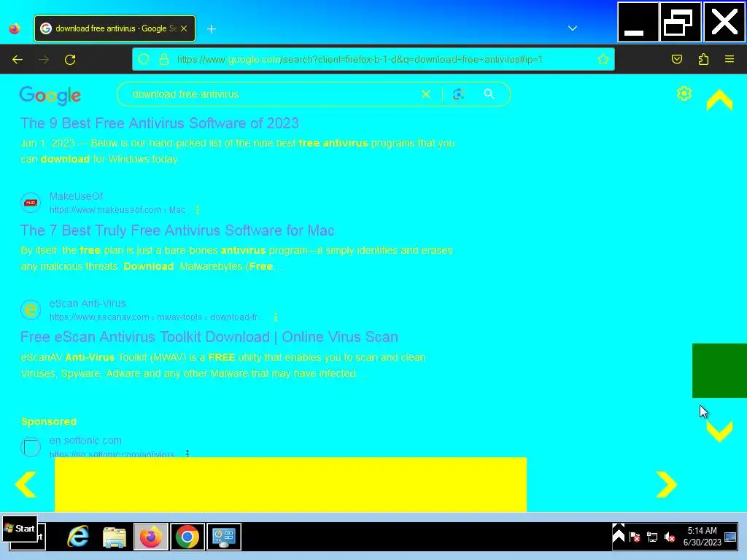This screenshot has width=747, height=560.
Task: Click the green vertical scrollbar thumb
Action: [x=719, y=370]
